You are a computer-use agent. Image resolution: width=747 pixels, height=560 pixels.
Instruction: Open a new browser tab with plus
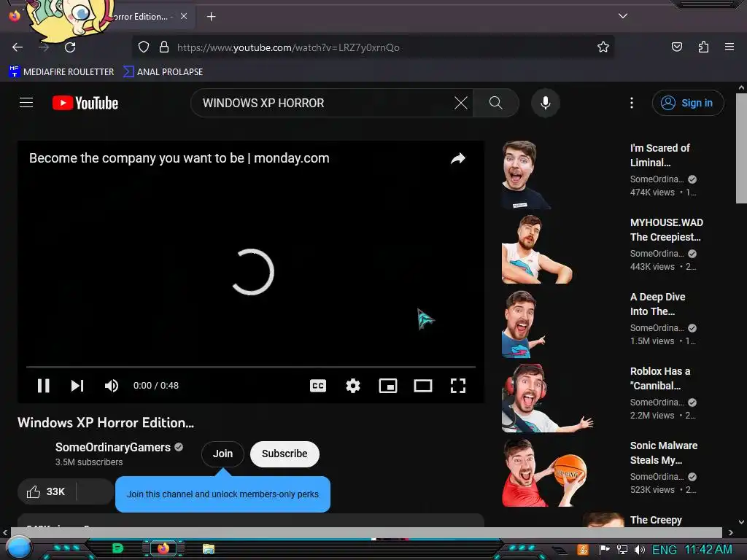(211, 17)
